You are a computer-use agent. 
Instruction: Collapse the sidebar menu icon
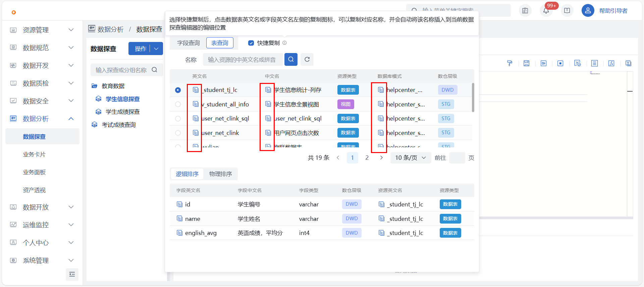pyautogui.click(x=72, y=274)
